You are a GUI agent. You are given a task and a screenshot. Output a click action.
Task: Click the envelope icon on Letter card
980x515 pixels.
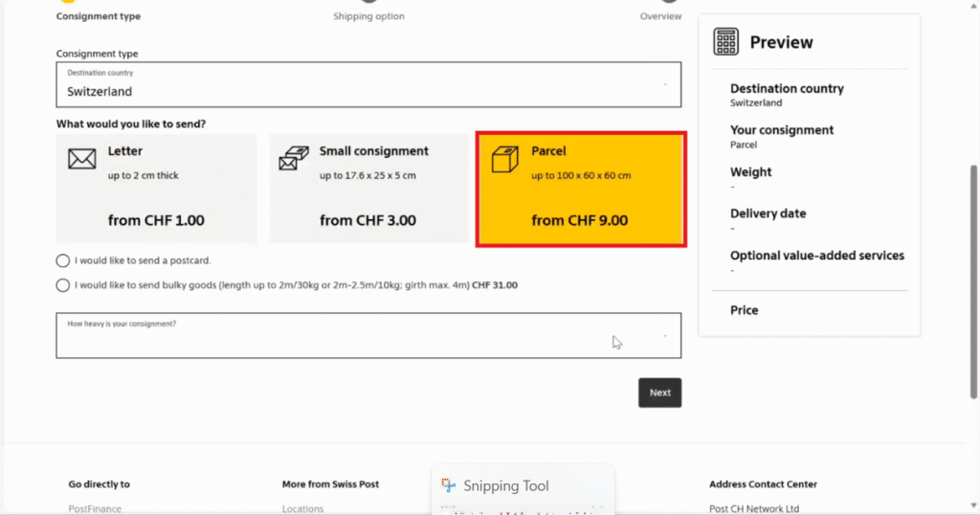[x=82, y=159]
